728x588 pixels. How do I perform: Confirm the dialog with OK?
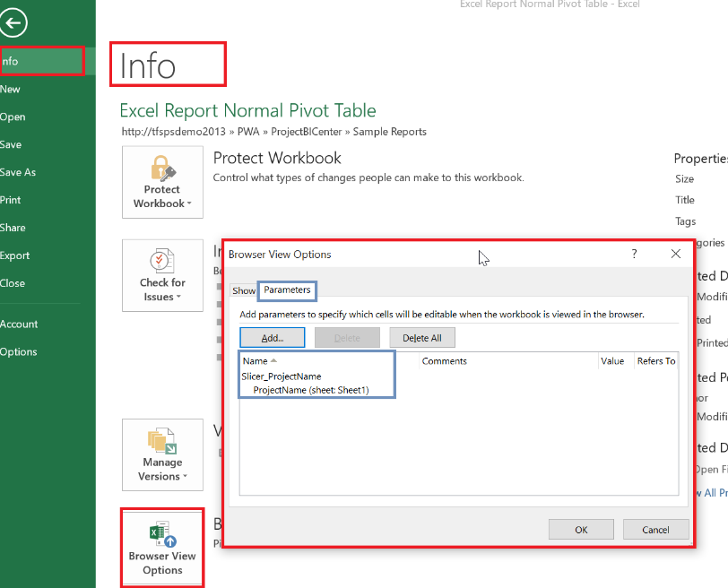point(581,530)
